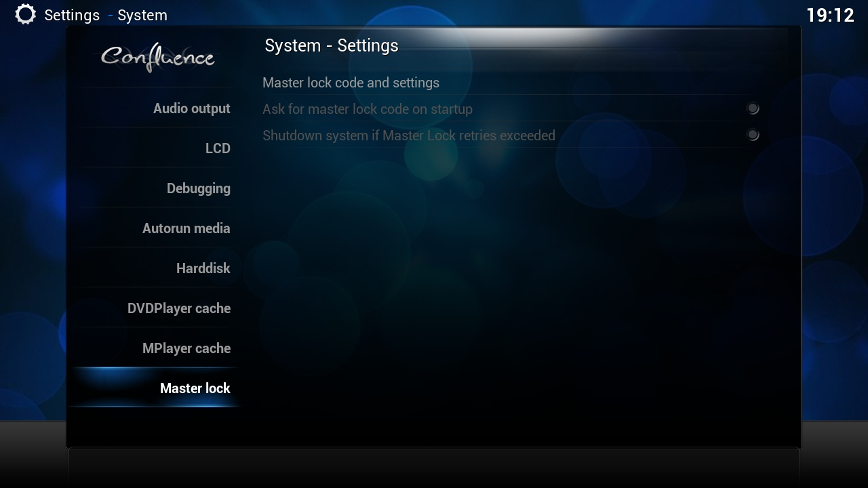The height and width of the screenshot is (488, 868).
Task: Select the Harddisk settings category
Action: (155, 268)
